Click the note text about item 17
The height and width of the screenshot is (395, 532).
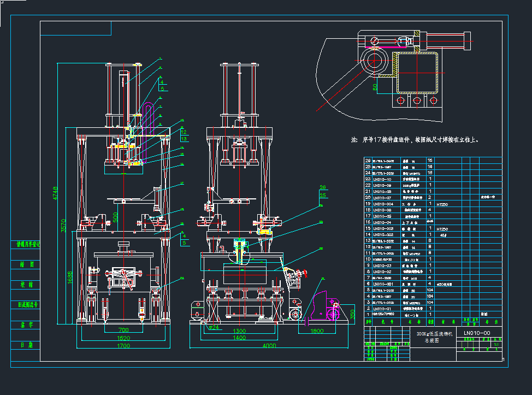pyautogui.click(x=415, y=140)
